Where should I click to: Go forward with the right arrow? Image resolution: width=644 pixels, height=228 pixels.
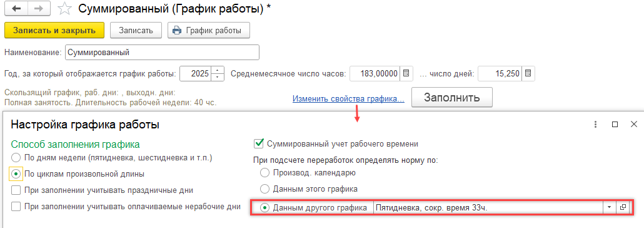pos(39,8)
